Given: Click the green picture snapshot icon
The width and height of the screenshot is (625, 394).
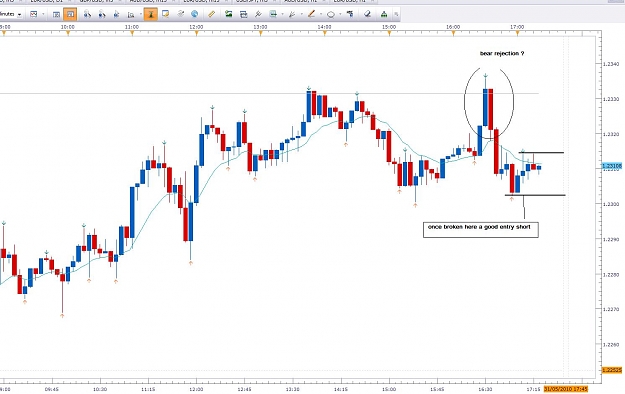Looking at the screenshot, I should point(228,14).
